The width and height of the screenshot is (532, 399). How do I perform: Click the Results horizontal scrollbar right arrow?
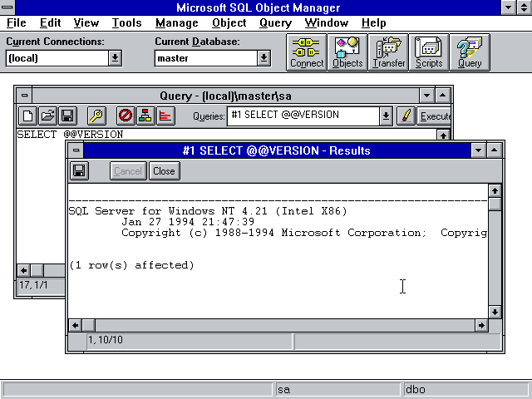(x=479, y=325)
